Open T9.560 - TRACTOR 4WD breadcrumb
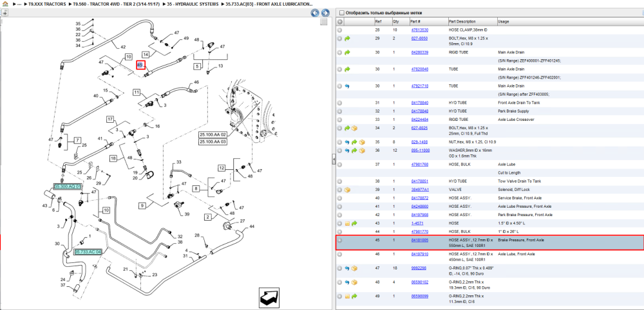This screenshot has height=310, width=644. click(x=116, y=4)
